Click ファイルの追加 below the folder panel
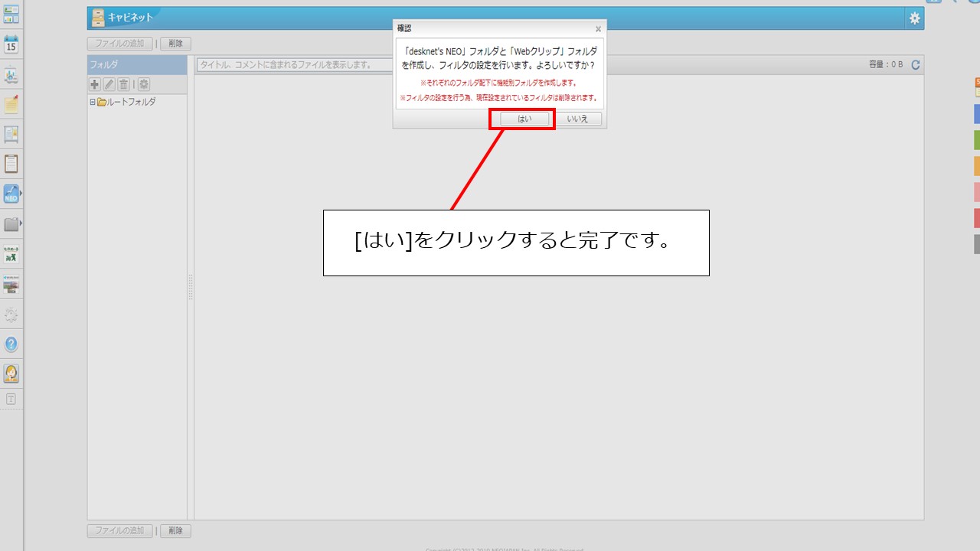 pos(120,531)
